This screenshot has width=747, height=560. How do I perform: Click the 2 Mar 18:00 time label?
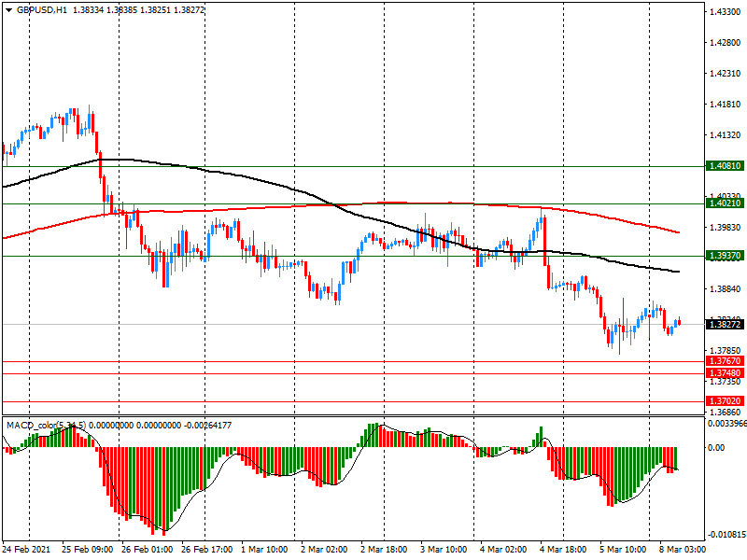[385, 550]
